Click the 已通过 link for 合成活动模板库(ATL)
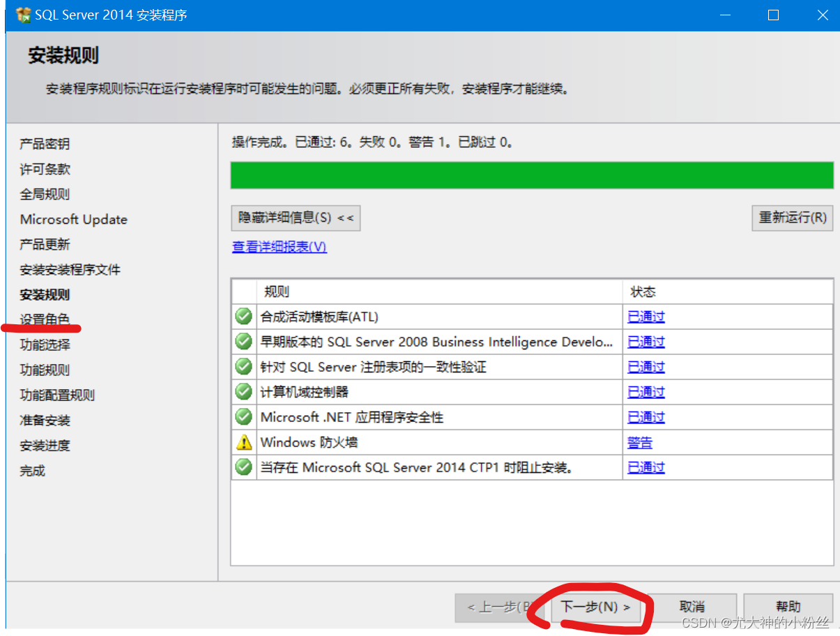 646,317
